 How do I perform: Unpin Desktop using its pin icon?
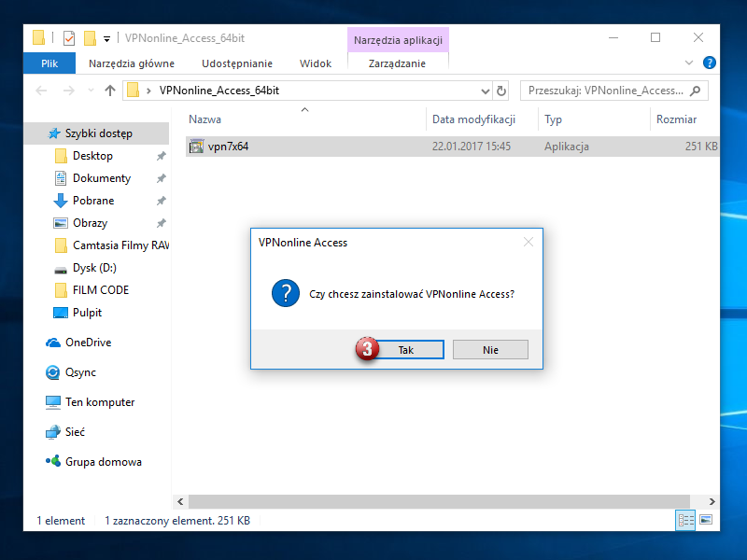[x=162, y=156]
